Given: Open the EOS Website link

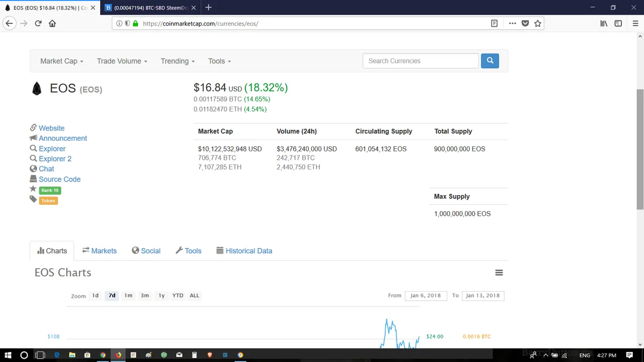Looking at the screenshot, I should 51,128.
